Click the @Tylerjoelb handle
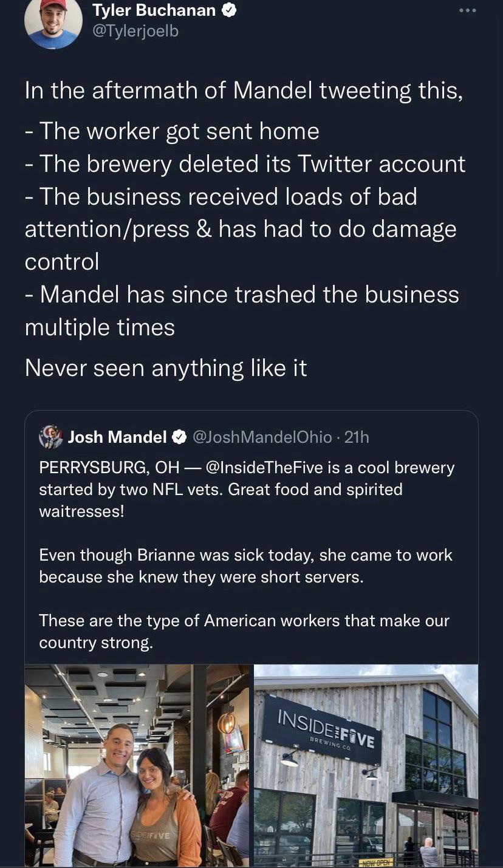Viewport: 503px width, 868px height. 135,31
